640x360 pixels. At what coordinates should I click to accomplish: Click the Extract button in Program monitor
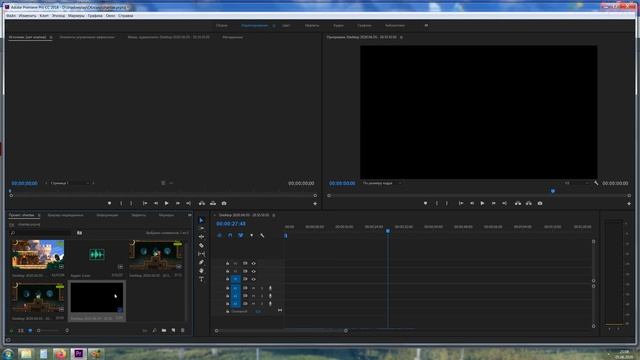pyautogui.click(x=529, y=203)
